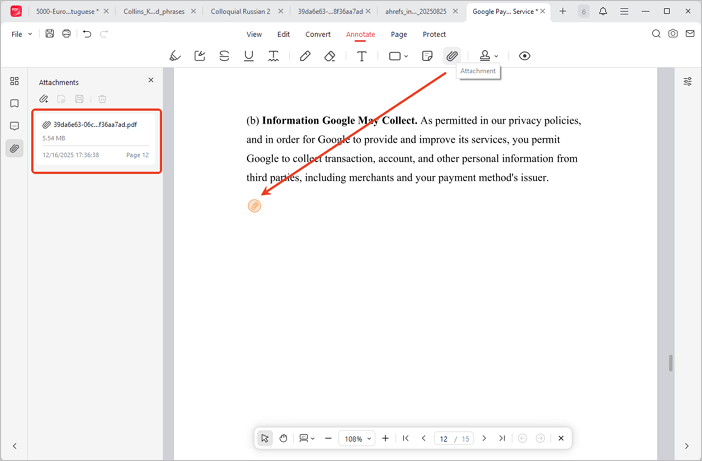702x461 pixels.
Task: Select the 39da6e63-06c...f36aa7ad.pdf attachment entry
Action: [96, 140]
